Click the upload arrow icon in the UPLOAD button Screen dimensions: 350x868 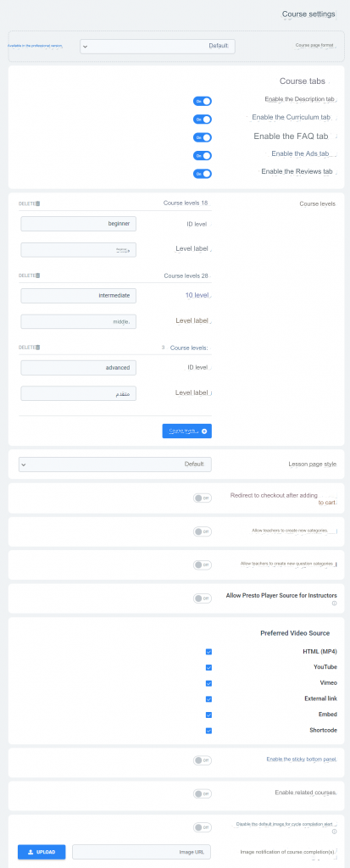(x=31, y=852)
